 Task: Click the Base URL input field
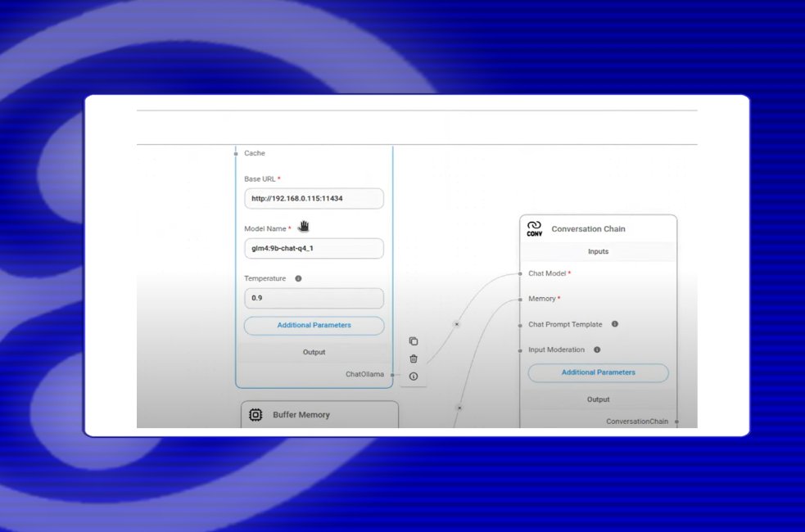314,199
